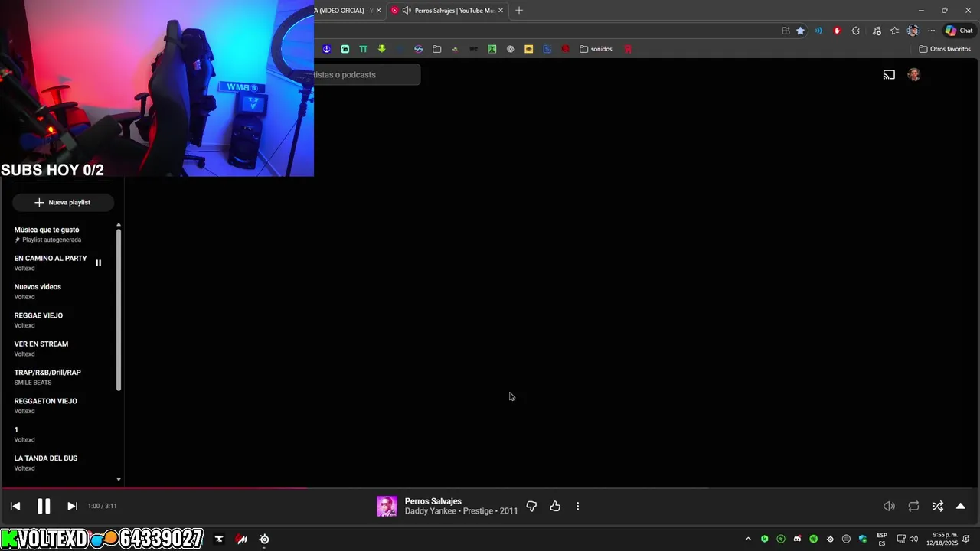The height and width of the screenshot is (551, 980).
Task: Click the green download arrow bookmark
Action: tap(381, 49)
